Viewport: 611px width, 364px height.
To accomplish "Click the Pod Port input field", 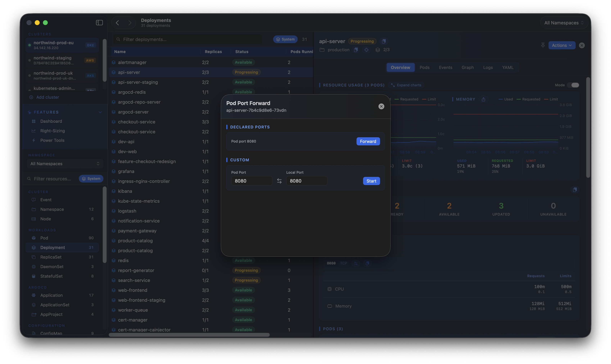I will coord(251,181).
